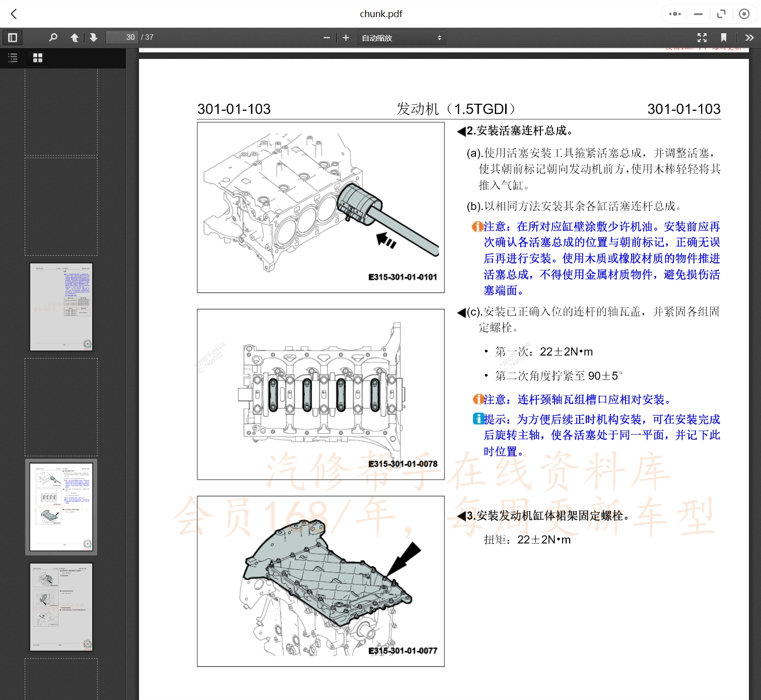761x700 pixels.
Task: Expand the secondary toolbar chevron menu
Action: coord(749,37)
